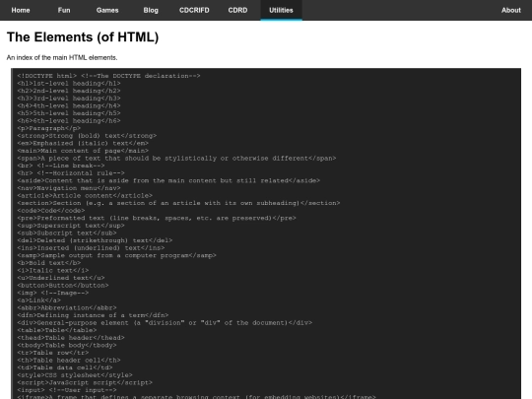Click the samp Sample output line

tap(116, 255)
